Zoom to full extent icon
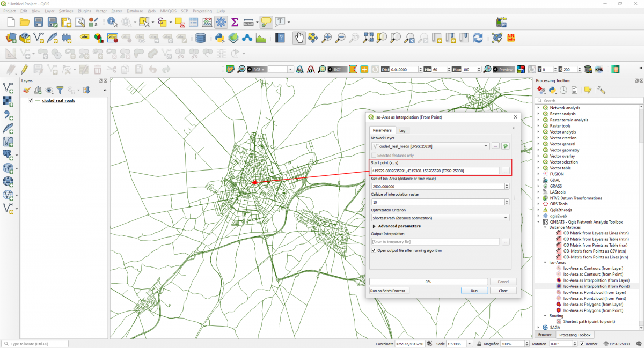644x348 pixels. point(368,38)
